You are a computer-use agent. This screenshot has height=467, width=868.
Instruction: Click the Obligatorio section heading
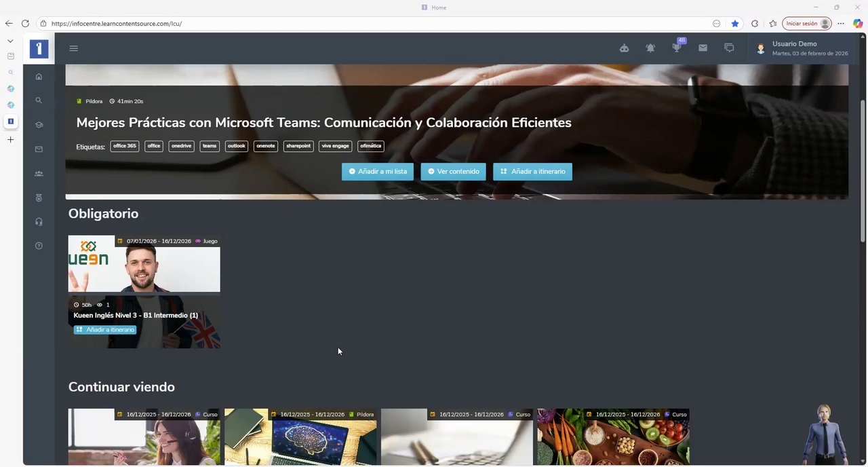(x=103, y=214)
